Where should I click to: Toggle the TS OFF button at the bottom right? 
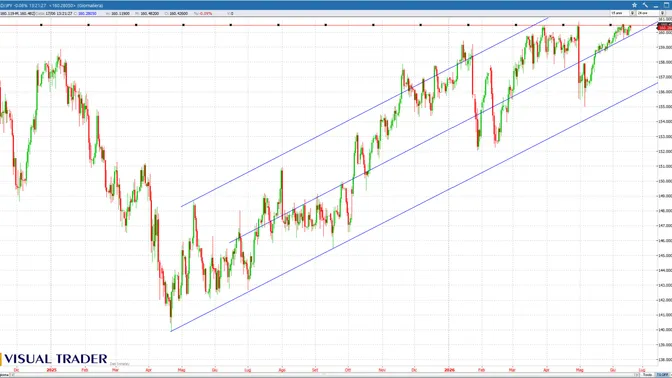663,375
